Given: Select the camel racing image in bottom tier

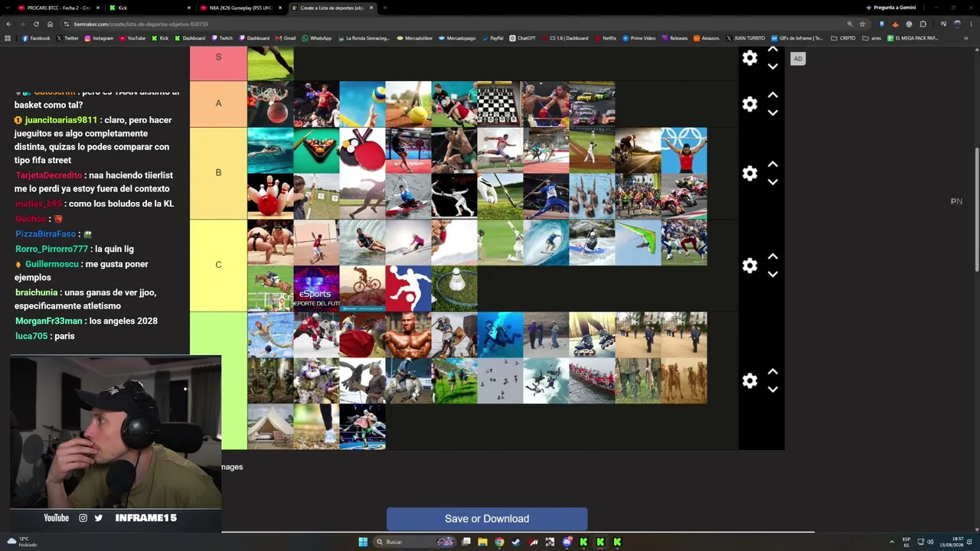Looking at the screenshot, I should point(684,380).
